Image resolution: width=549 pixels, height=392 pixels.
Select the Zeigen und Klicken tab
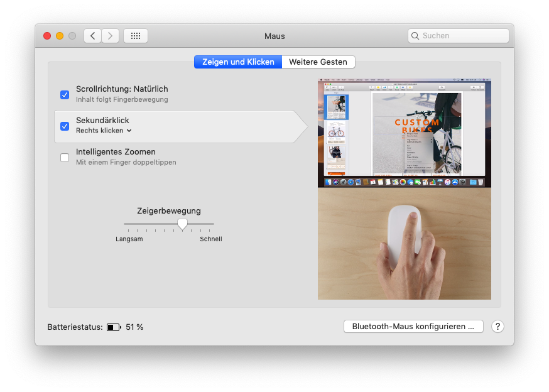tap(238, 62)
